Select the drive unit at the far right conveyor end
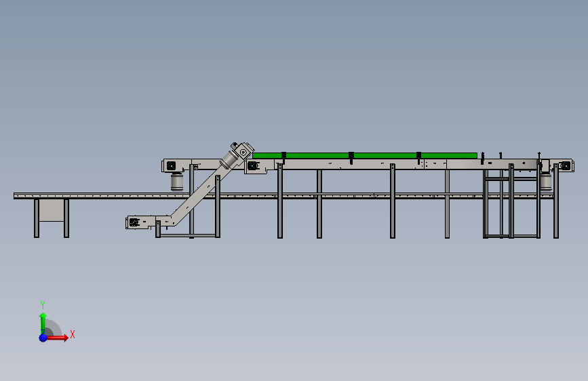The width and height of the screenshot is (588, 381). 565,165
